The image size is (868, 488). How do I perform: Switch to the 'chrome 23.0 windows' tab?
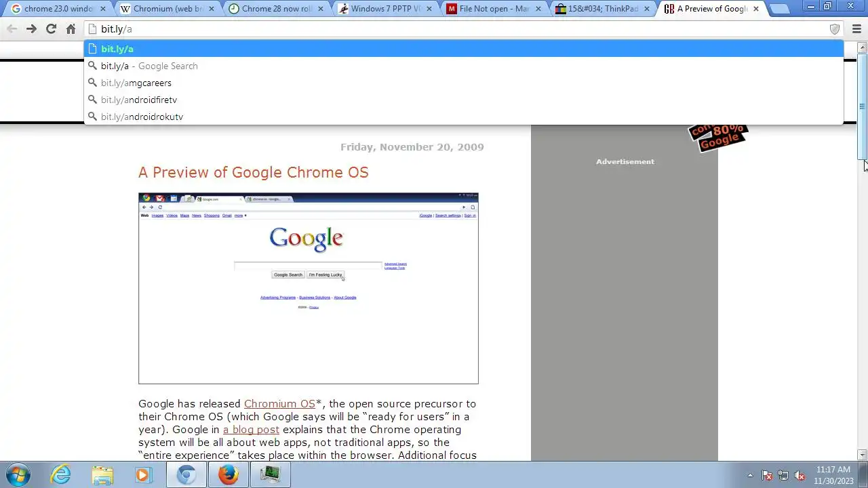58,9
